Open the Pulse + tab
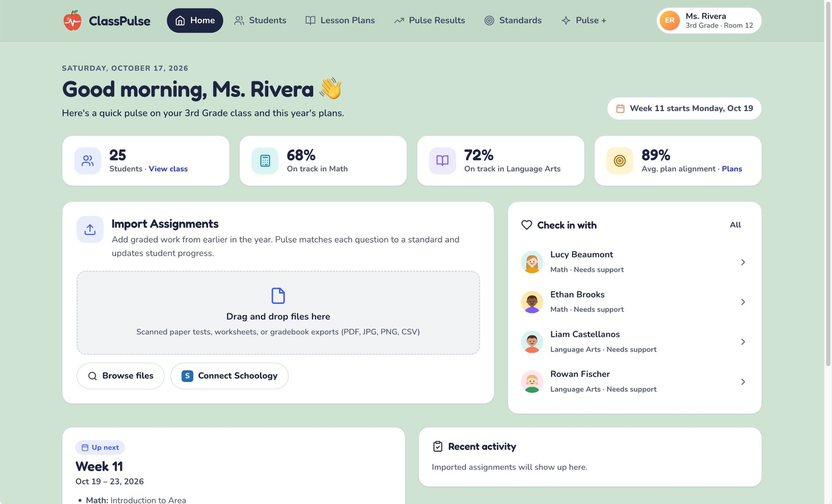 click(x=583, y=20)
